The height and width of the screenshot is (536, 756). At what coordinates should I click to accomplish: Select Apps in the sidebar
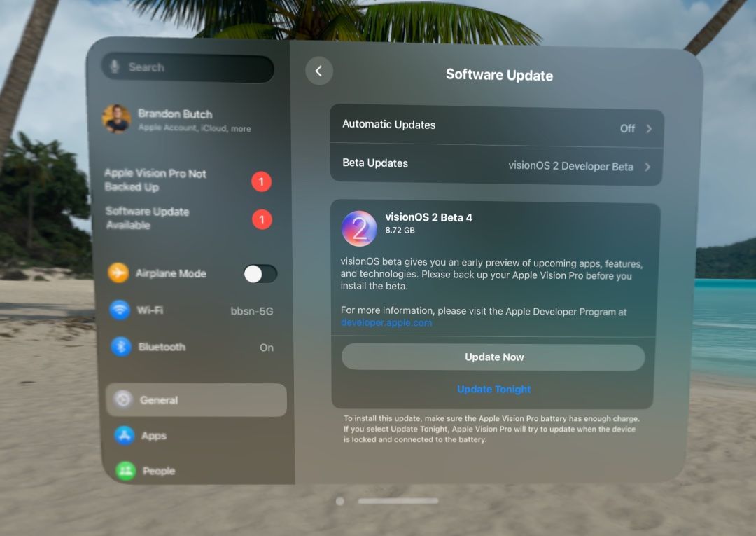196,436
